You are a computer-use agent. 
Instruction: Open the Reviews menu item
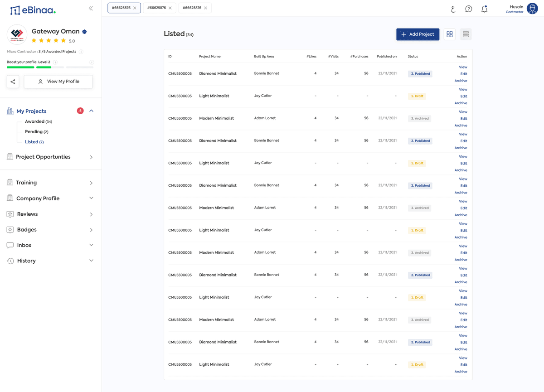point(27,214)
